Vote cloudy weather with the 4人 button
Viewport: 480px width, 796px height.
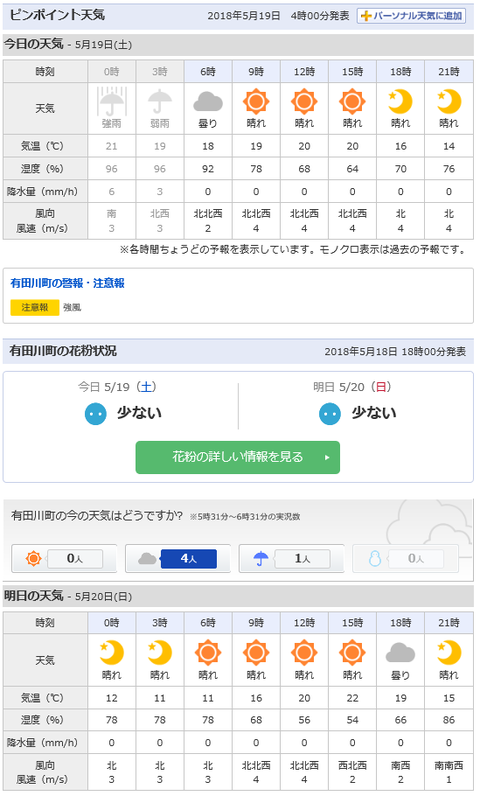(178, 559)
